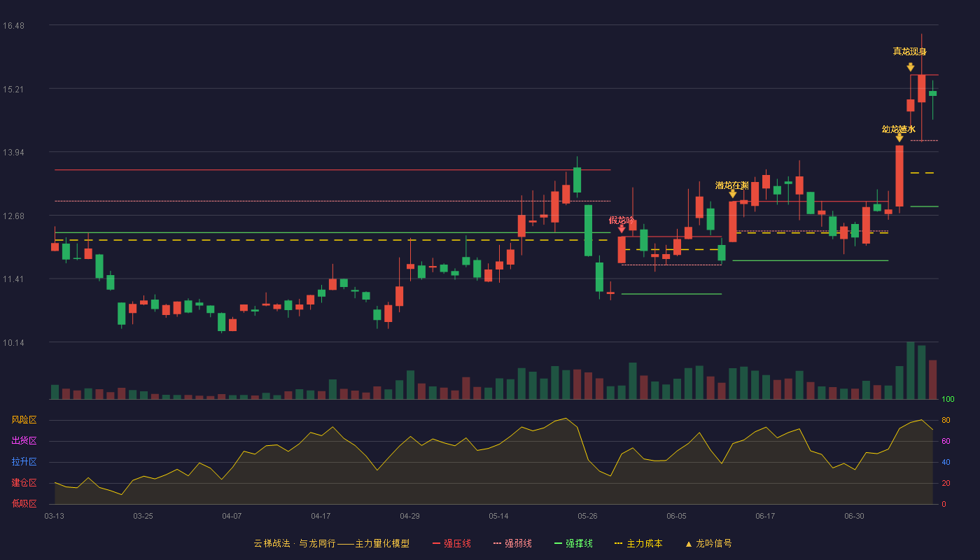
Task: Click the 建仓区 zone label
Action: click(24, 483)
